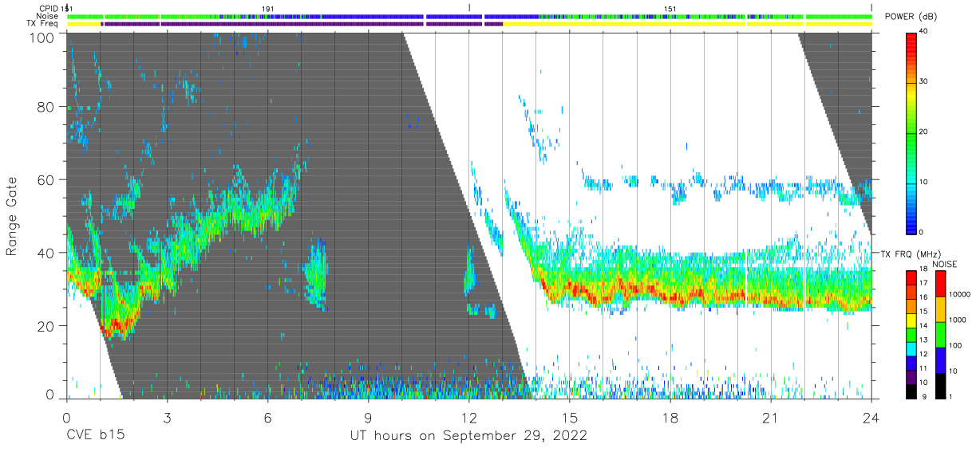
Task: Click the "24" UT hour x-axis tick
Action: tap(871, 418)
